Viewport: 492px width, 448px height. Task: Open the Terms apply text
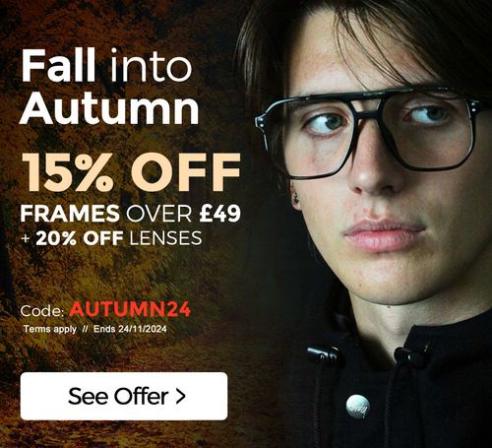tap(50, 329)
